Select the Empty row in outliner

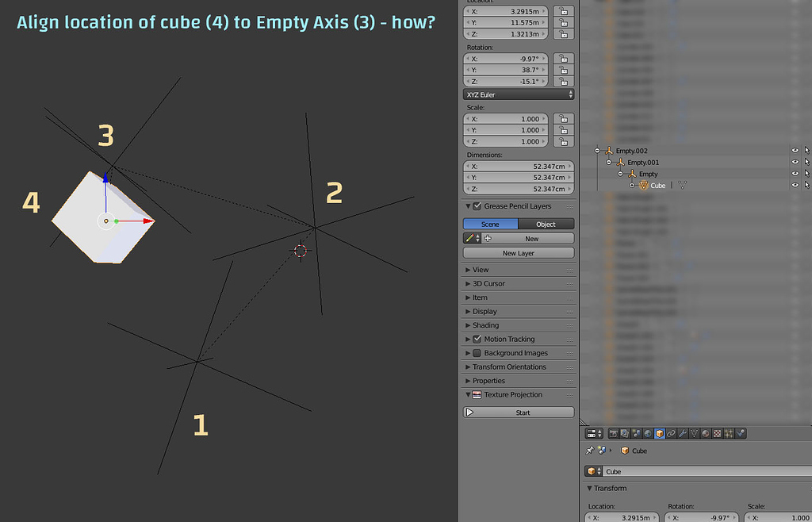[649, 174]
